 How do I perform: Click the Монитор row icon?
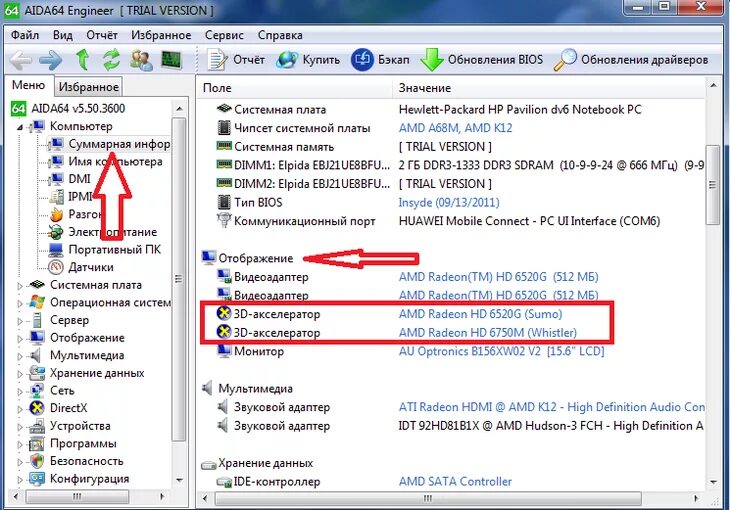pos(224,351)
